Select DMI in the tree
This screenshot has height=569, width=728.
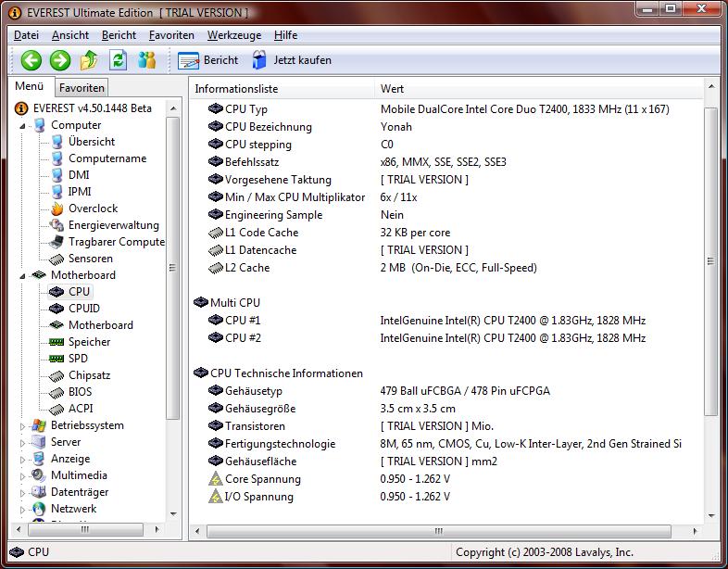pos(79,175)
